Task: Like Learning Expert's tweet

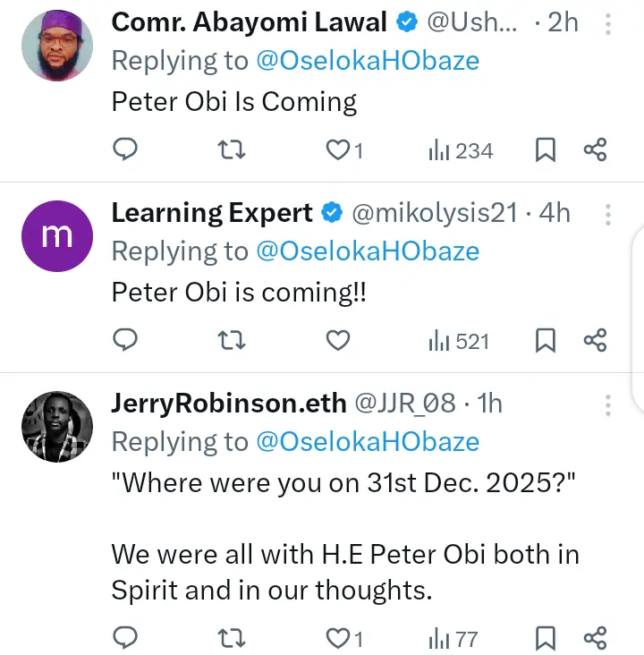Action: pos(337,340)
